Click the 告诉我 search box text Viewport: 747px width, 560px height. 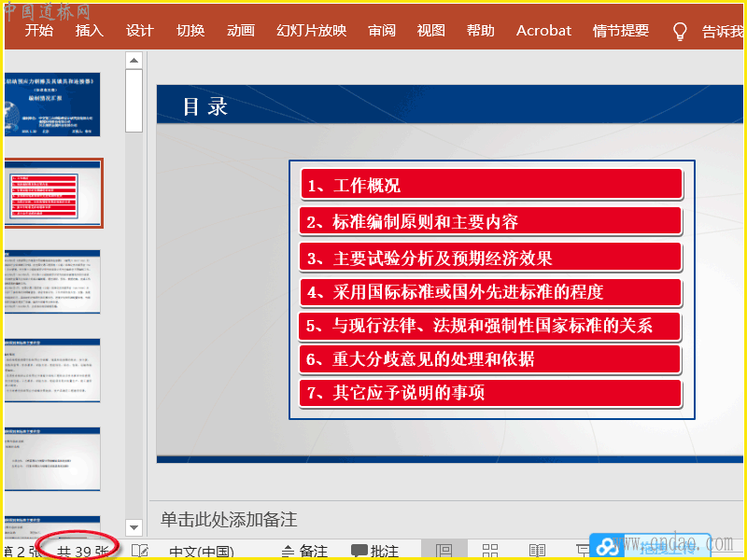click(722, 32)
